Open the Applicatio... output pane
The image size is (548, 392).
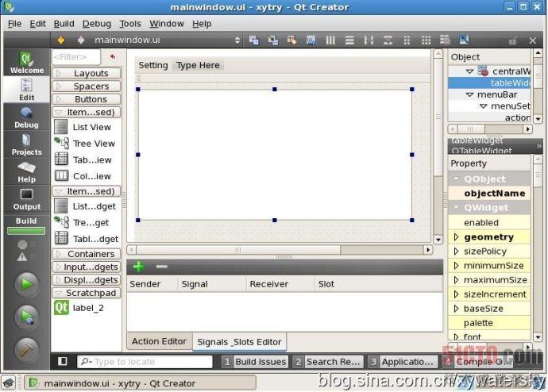402,362
